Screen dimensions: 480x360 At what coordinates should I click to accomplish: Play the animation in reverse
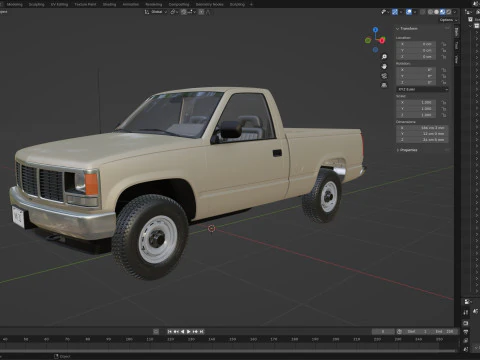tap(182, 331)
